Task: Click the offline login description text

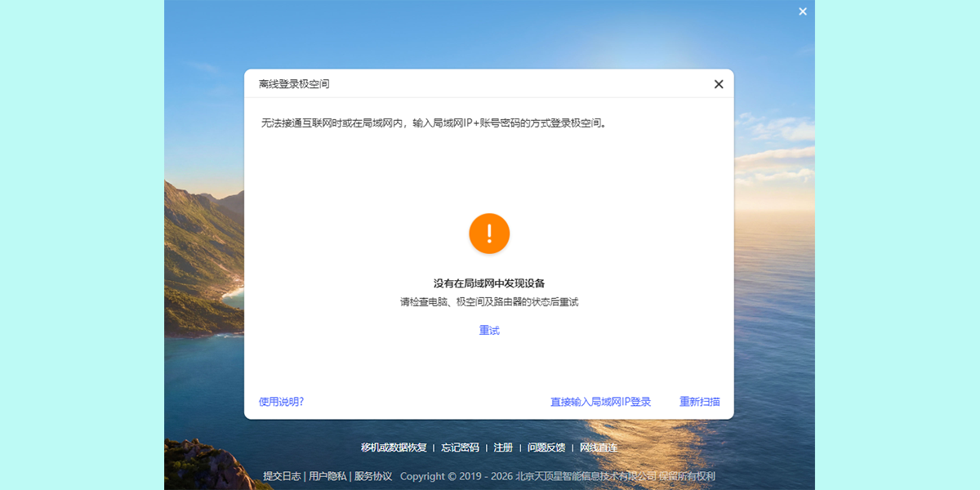Action: coord(433,122)
